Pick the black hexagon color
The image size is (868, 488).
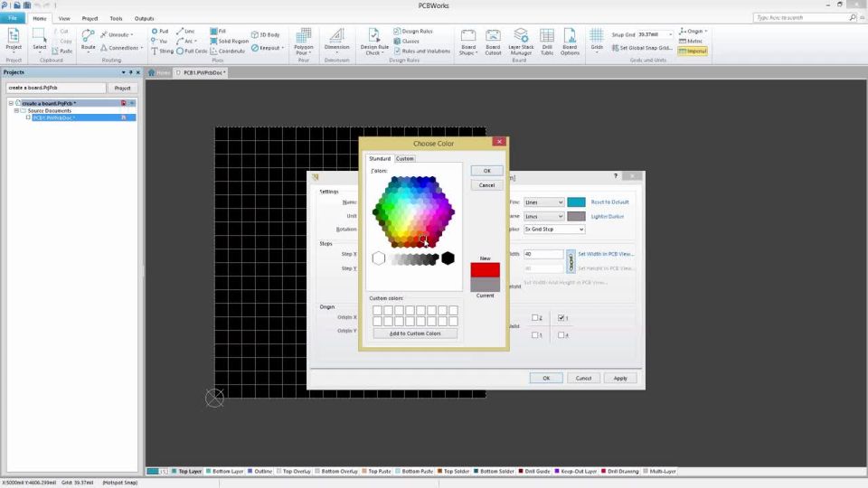coord(448,258)
